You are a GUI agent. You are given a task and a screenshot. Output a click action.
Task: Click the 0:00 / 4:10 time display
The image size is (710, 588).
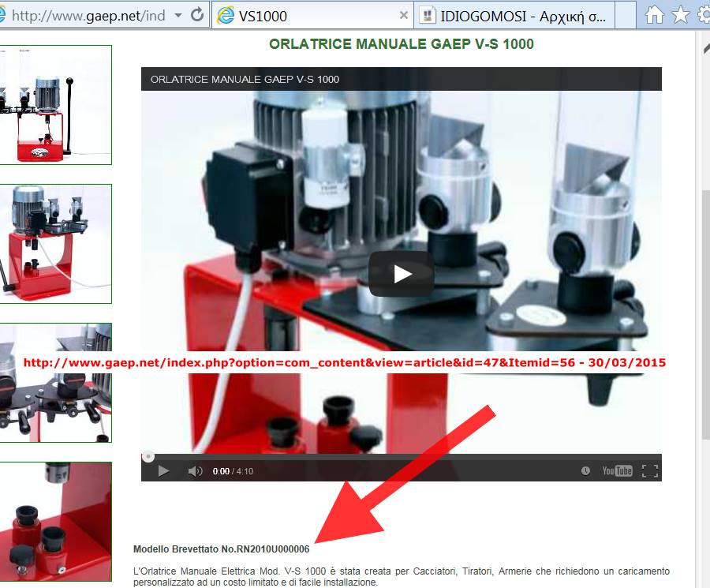[x=233, y=471]
